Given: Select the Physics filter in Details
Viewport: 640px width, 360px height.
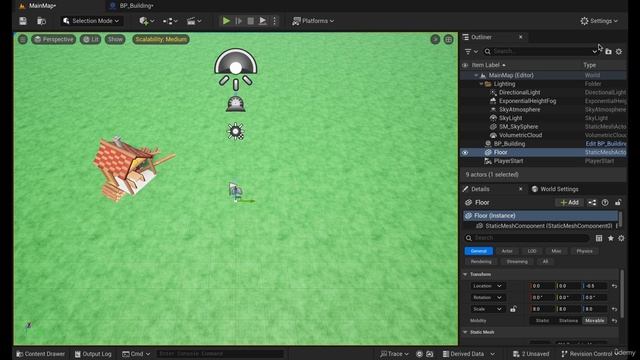Looking at the screenshot, I should point(584,251).
